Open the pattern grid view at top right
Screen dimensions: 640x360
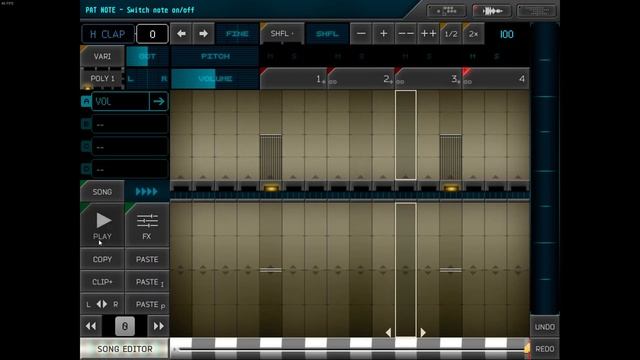[536, 11]
